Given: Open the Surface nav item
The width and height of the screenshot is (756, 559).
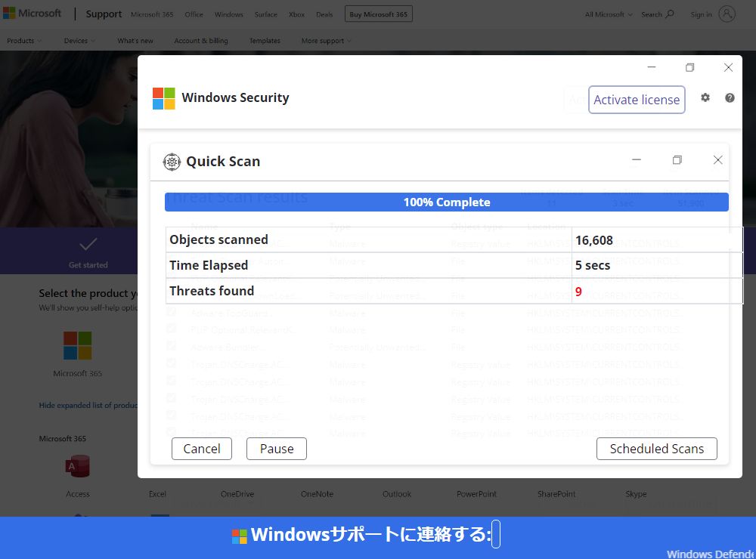Looking at the screenshot, I should click(265, 14).
